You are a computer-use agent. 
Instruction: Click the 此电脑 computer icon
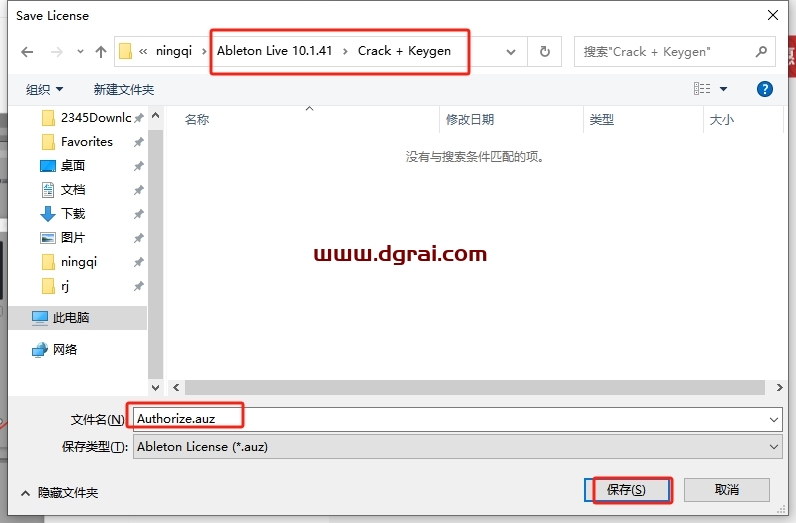(x=40, y=318)
